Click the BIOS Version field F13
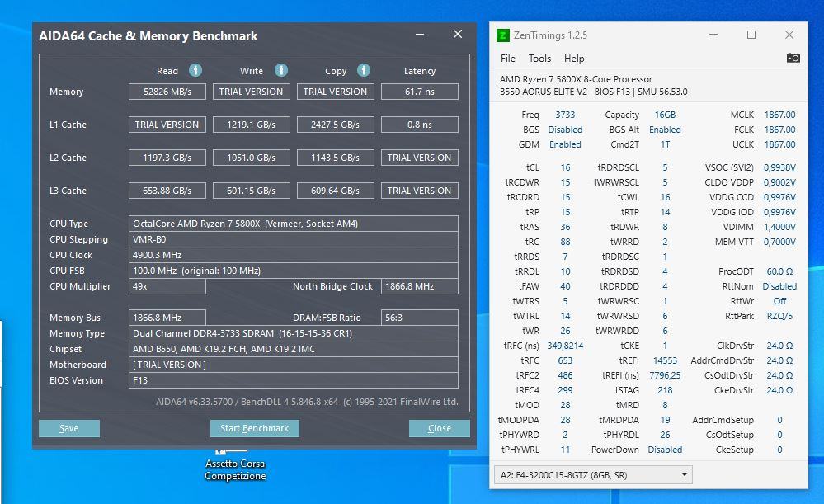Screen dimensions: 824x504 [x=294, y=380]
